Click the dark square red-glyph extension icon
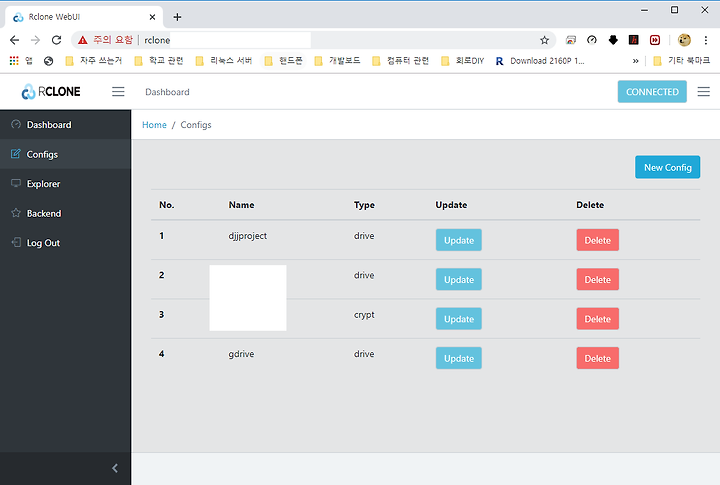Screen dimensions: 720x485 pyautogui.click(x=634, y=40)
